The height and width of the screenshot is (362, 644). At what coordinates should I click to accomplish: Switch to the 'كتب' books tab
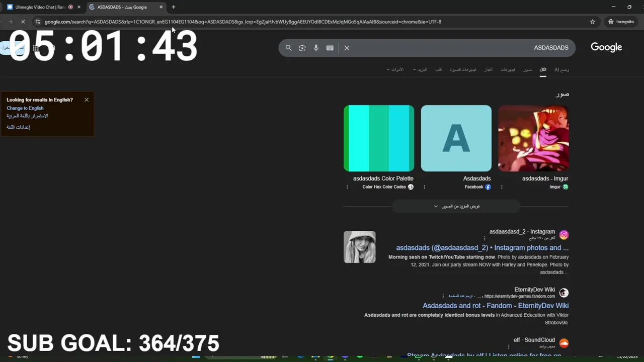pos(439,70)
